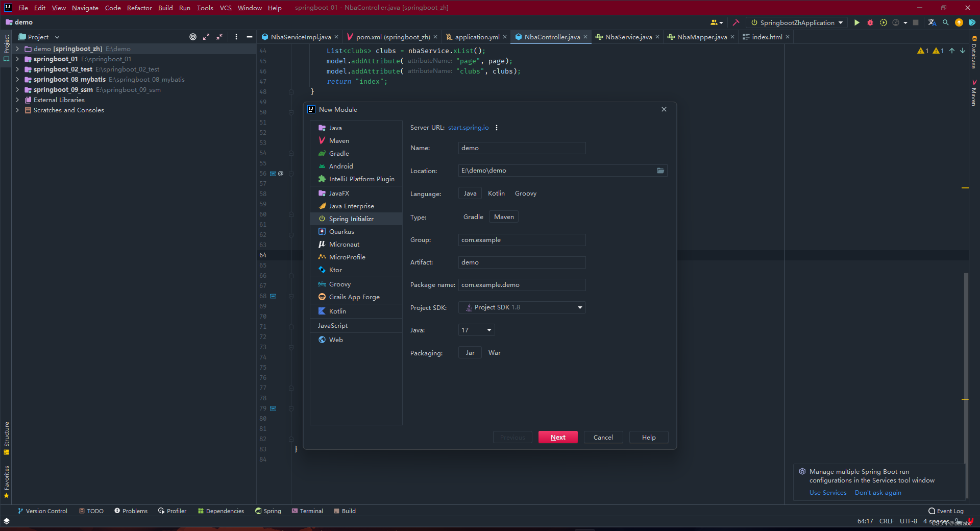The height and width of the screenshot is (531, 980).
Task: Click the Debug bug icon
Action: click(870, 22)
